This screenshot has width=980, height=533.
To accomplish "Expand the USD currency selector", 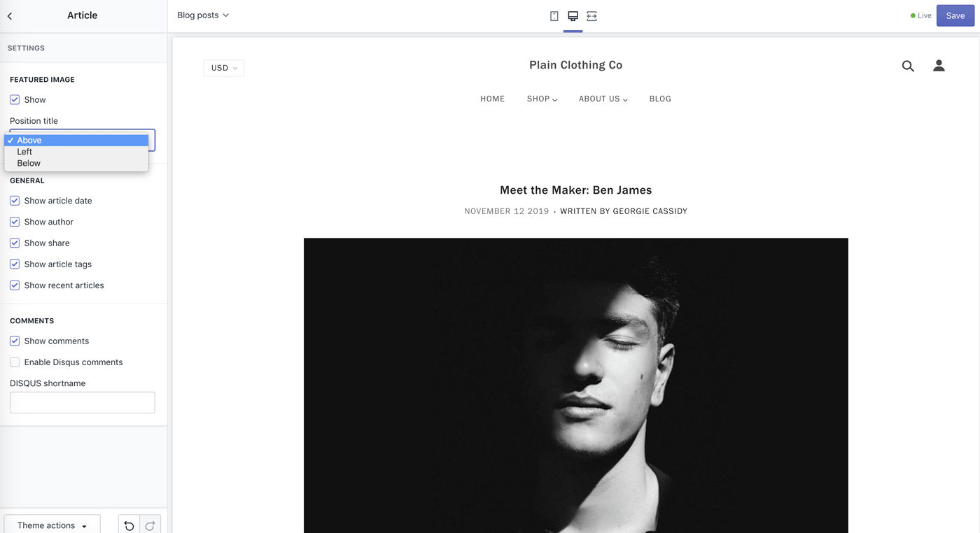I will pyautogui.click(x=224, y=68).
